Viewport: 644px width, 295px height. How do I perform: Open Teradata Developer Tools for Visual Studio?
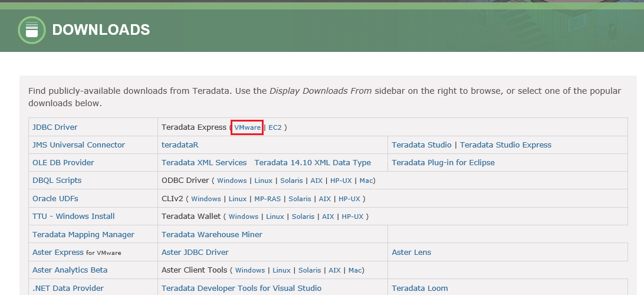click(242, 289)
